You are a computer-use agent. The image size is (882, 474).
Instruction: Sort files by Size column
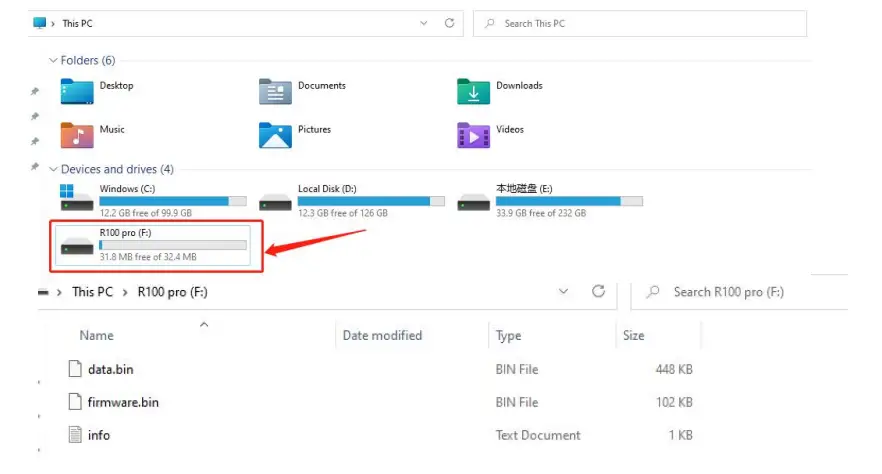pyautogui.click(x=633, y=336)
